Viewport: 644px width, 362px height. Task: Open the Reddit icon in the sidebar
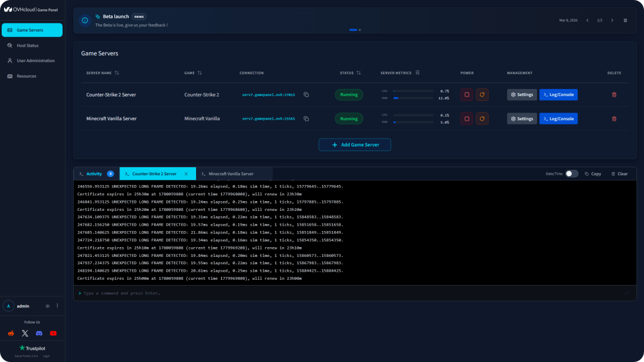click(x=11, y=333)
